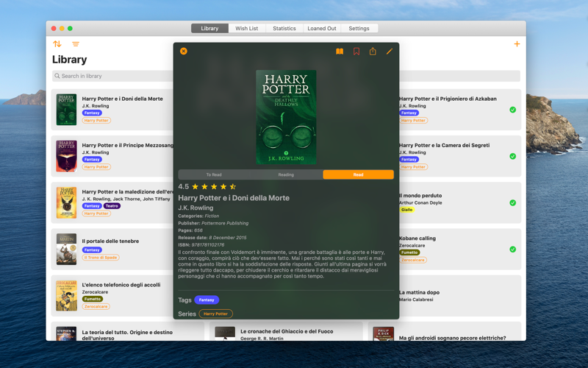Image resolution: width=588 pixels, height=368 pixels.
Task: Open the filter list icon
Action: tap(76, 44)
